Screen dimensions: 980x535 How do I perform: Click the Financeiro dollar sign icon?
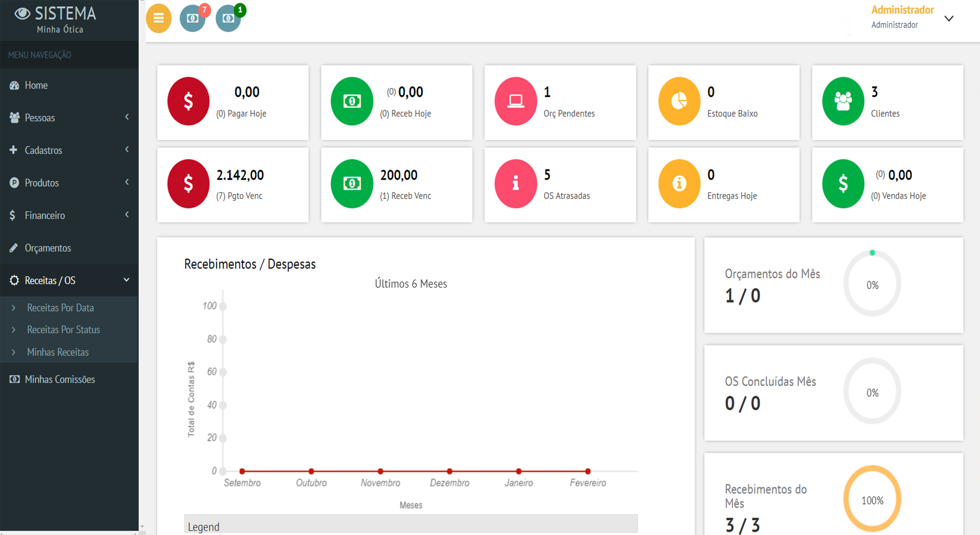13,215
